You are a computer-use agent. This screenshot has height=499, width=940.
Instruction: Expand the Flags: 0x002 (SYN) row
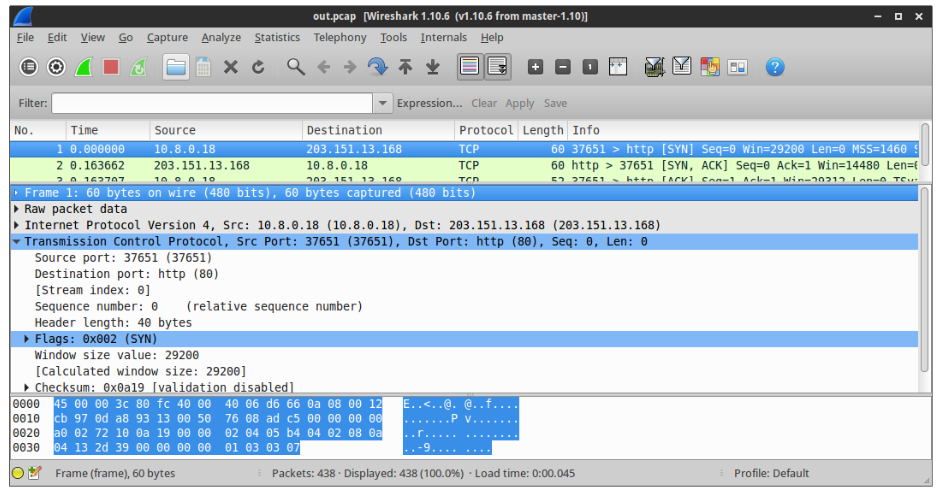click(x=26, y=339)
